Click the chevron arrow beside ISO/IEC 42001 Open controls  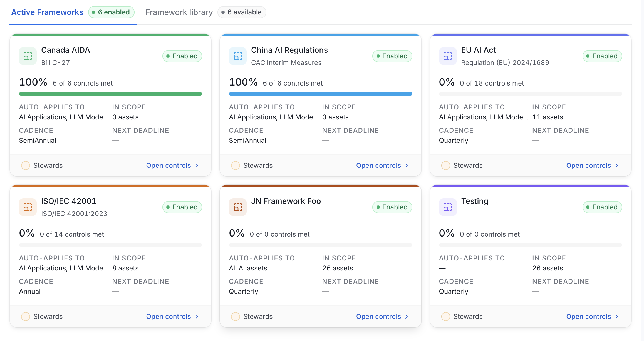click(x=197, y=317)
